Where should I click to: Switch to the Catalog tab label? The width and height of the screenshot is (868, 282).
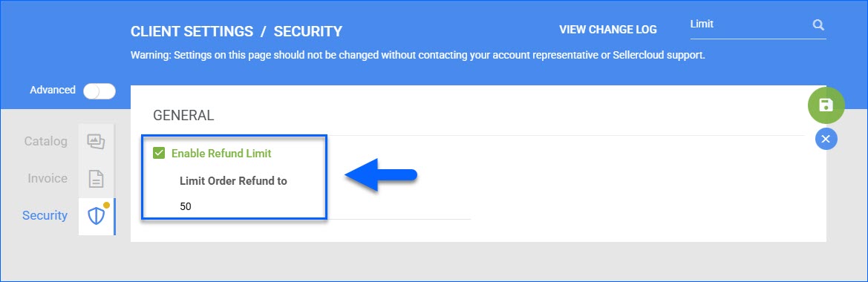[x=46, y=142]
